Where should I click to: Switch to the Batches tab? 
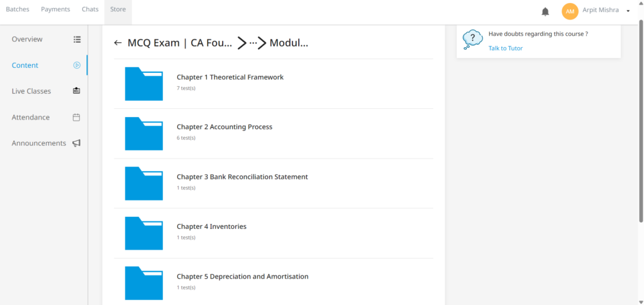18,9
